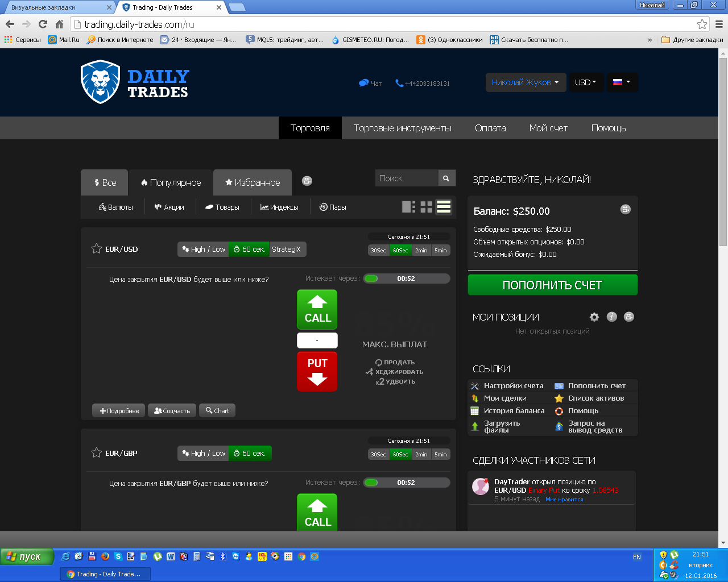The height and width of the screenshot is (582, 728).
Task: Click the ПОПОЛНИТЬ СЧЕТ button
Action: pos(552,285)
